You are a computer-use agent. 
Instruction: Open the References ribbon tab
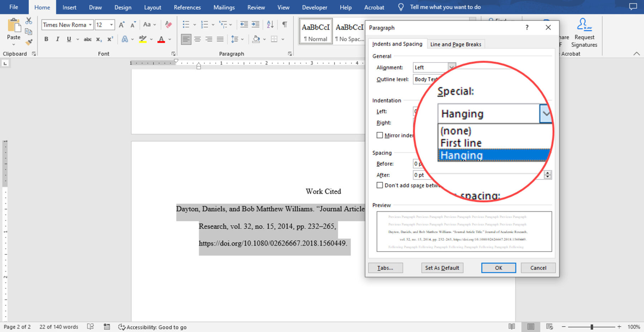[x=187, y=7]
